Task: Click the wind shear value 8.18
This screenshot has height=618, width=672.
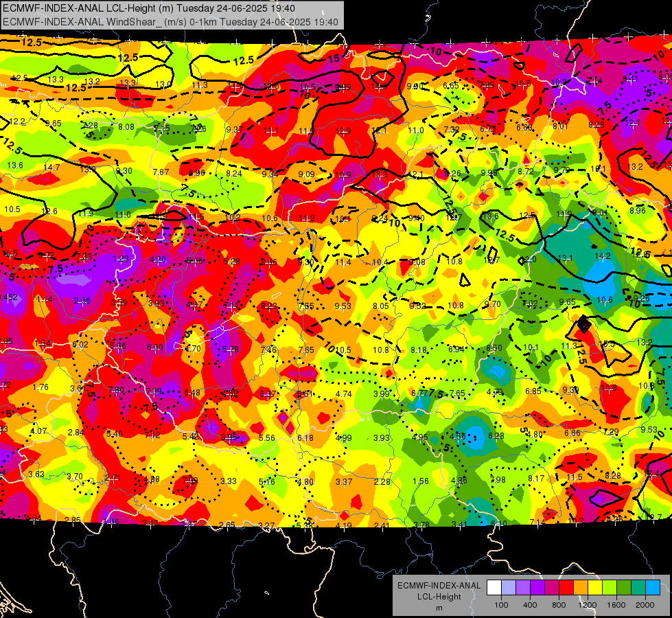Action: point(419,350)
